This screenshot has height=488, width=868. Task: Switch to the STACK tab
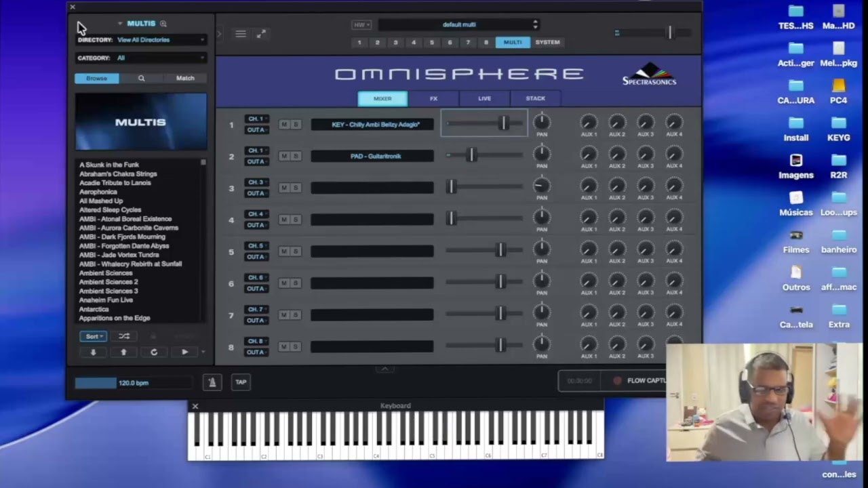coord(535,99)
